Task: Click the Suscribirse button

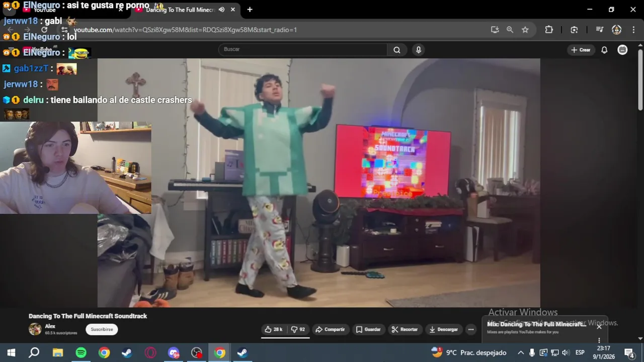Action: click(x=102, y=329)
